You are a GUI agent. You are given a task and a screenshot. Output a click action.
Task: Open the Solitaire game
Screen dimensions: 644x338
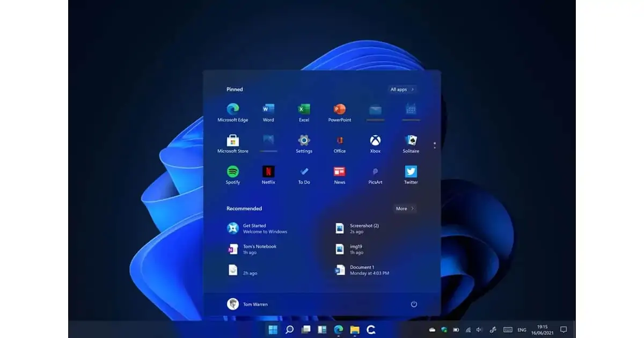point(411,141)
